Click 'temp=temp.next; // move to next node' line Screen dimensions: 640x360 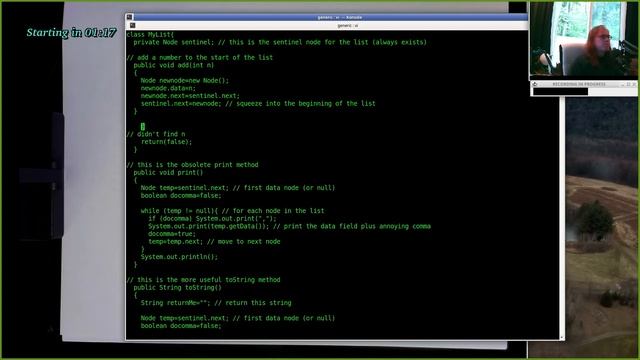click(x=214, y=242)
